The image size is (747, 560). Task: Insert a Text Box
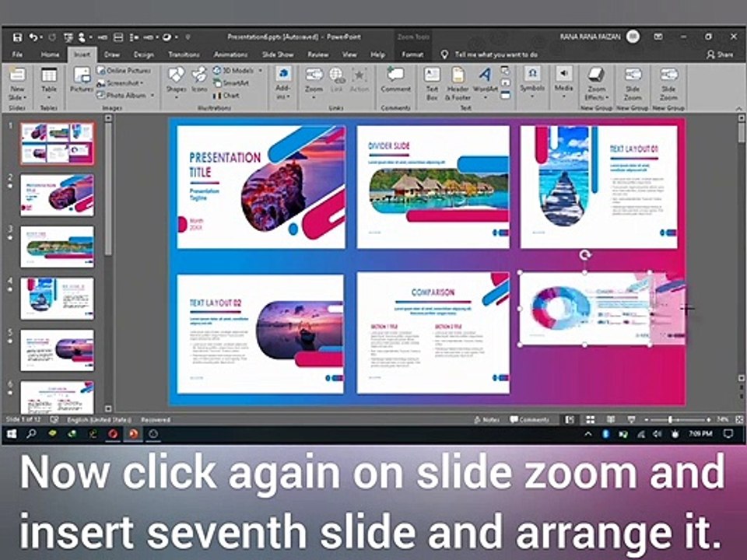click(432, 83)
